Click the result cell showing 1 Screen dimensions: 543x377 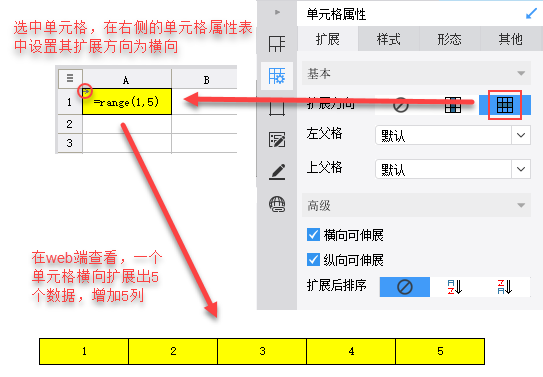click(x=84, y=351)
